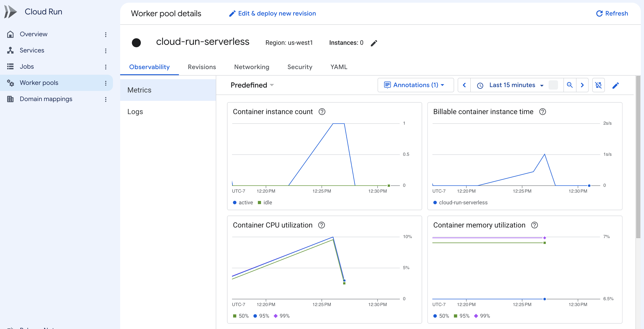644x329 pixels.
Task: Toggle the 95% legend in memory utilization chart
Action: 462,316
